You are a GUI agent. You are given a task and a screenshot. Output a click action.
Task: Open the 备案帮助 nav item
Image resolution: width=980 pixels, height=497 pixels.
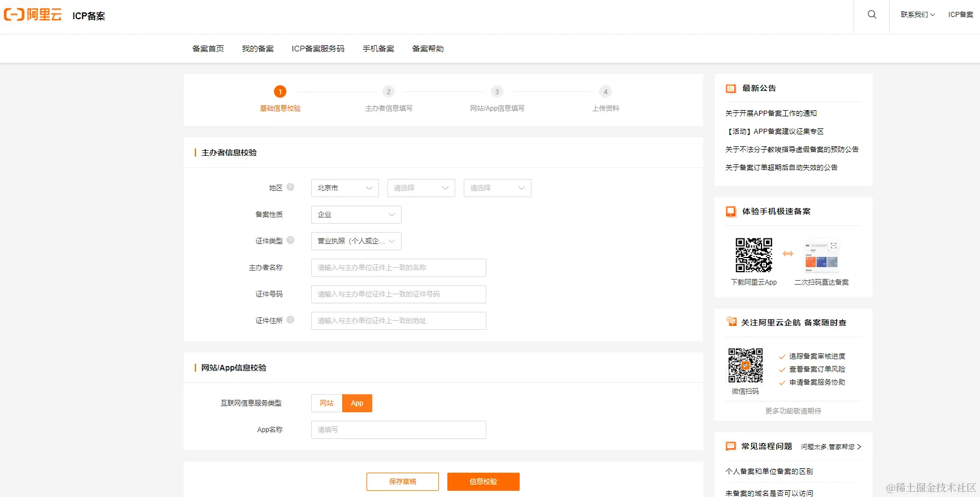(x=428, y=49)
